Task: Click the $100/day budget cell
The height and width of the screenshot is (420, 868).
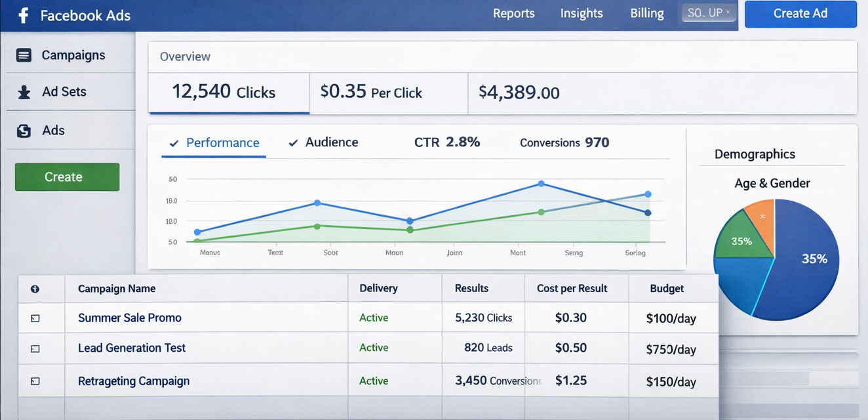Action: click(x=671, y=319)
